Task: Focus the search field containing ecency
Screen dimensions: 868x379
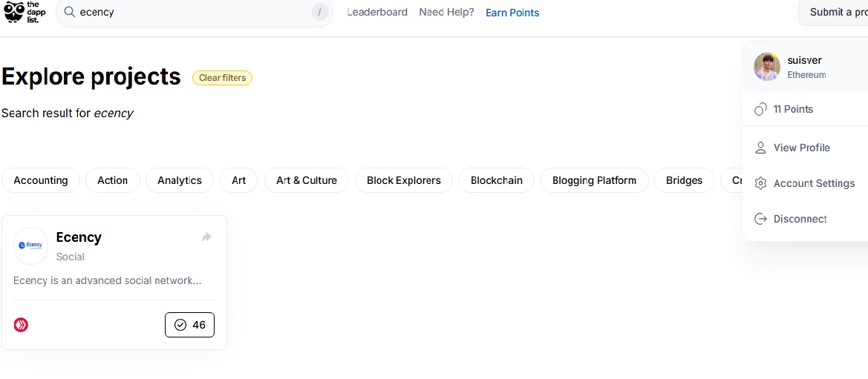Action: pos(195,12)
